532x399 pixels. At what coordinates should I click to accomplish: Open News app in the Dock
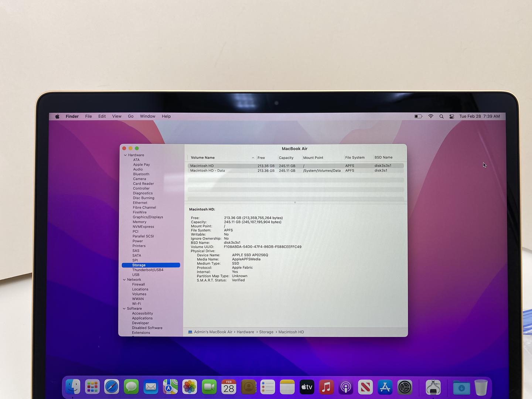[x=365, y=387]
